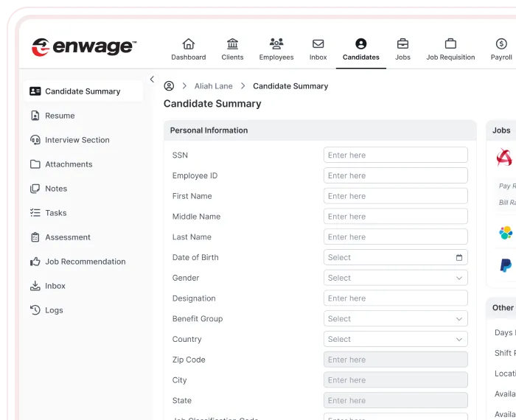The width and height of the screenshot is (516, 420).
Task: Open the Employees people icon
Action: coord(276,44)
